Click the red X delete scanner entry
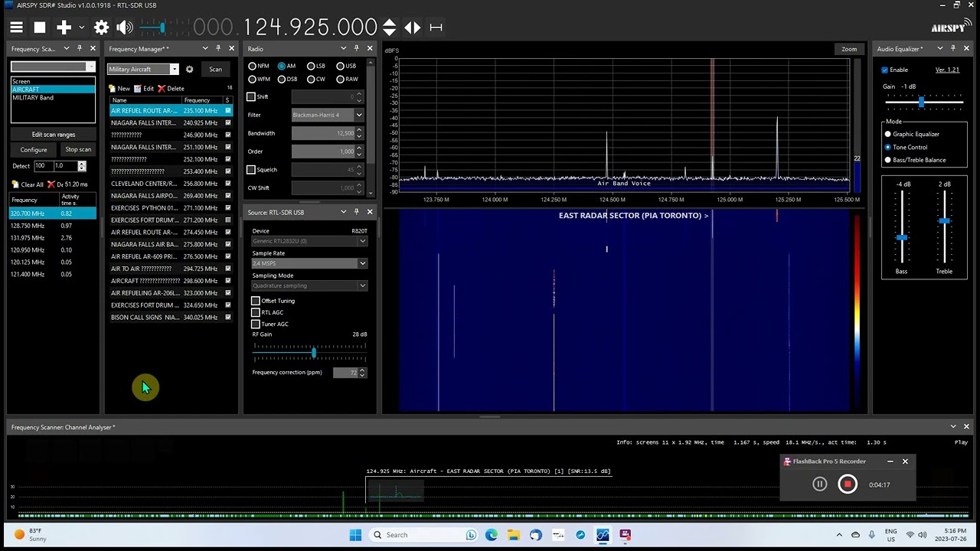980x551 pixels. click(51, 184)
